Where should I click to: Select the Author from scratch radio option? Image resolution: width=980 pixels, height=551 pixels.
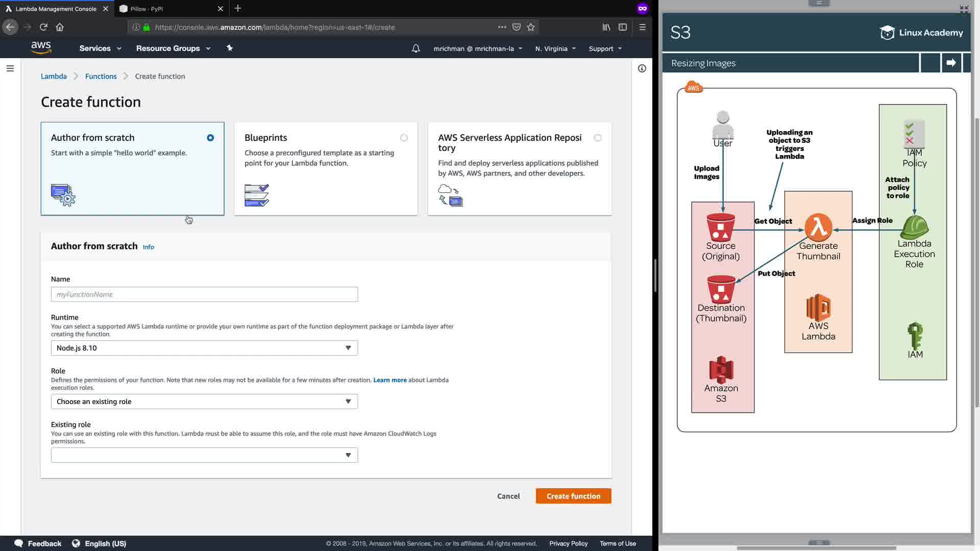(210, 138)
